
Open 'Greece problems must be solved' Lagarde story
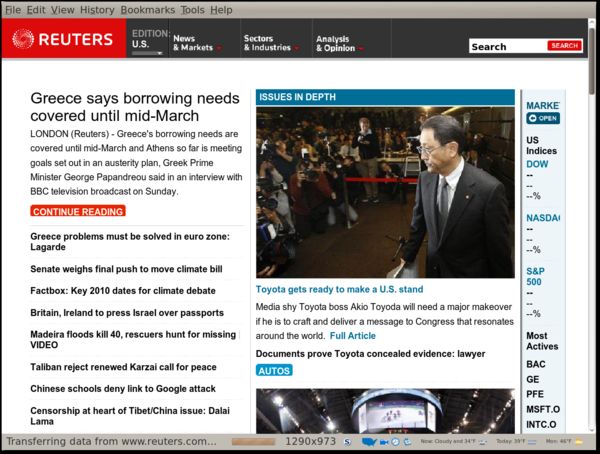(130, 242)
